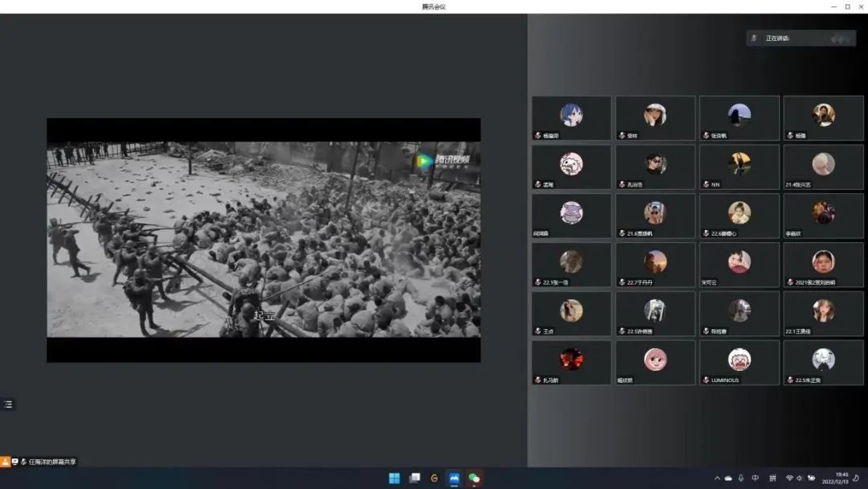Click the Wi-Fi network icon in system tray

(789, 478)
